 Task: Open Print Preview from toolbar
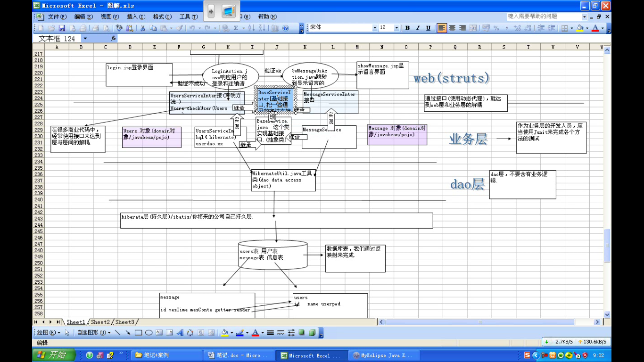tap(107, 28)
